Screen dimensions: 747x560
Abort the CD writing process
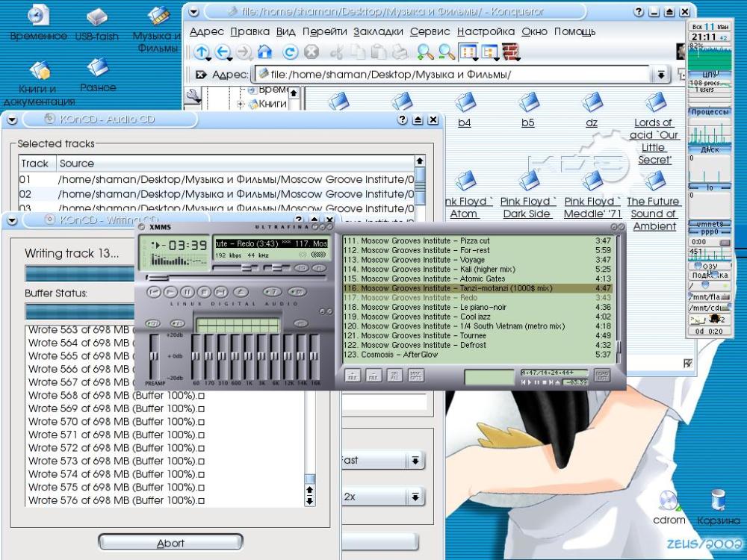(170, 543)
